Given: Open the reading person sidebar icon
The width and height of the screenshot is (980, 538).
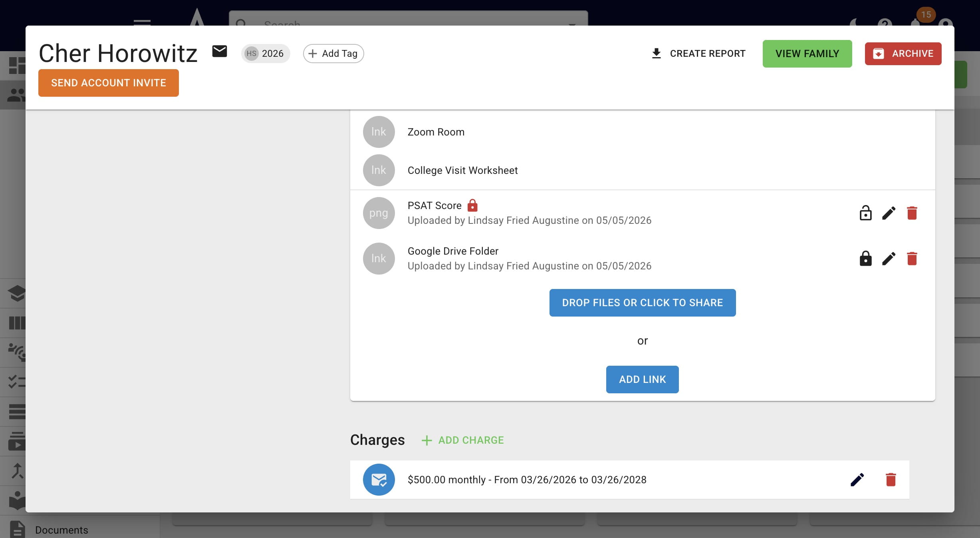Looking at the screenshot, I should coord(17,500).
